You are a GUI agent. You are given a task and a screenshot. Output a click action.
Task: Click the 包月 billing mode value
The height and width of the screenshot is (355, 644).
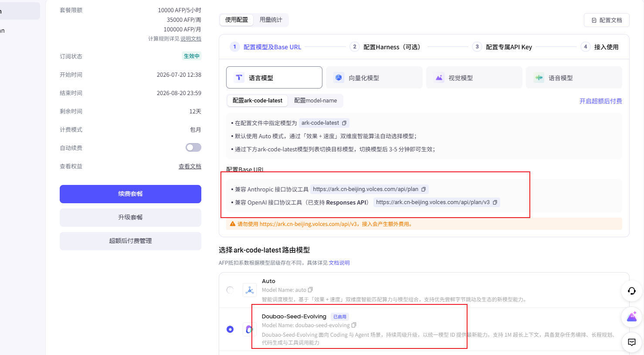[x=196, y=130]
